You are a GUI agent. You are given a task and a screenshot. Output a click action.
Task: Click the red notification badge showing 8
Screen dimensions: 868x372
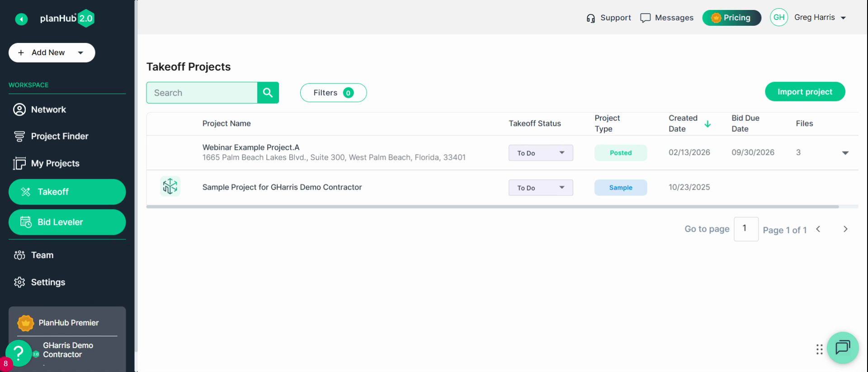pyautogui.click(x=5, y=364)
